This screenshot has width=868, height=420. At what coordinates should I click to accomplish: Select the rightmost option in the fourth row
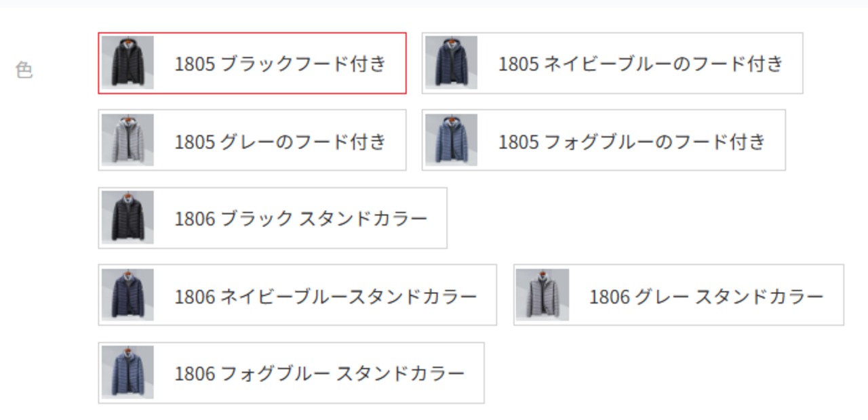click(678, 295)
